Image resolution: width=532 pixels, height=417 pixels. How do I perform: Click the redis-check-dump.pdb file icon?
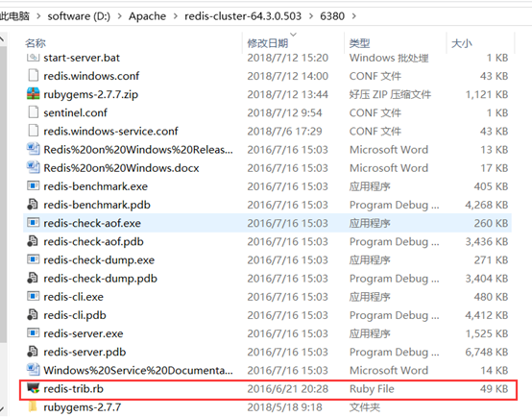pos(33,278)
